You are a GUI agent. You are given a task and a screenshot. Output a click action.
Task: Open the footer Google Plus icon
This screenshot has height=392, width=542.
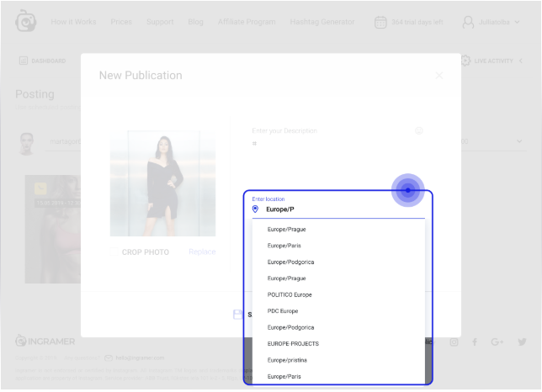coord(497,342)
